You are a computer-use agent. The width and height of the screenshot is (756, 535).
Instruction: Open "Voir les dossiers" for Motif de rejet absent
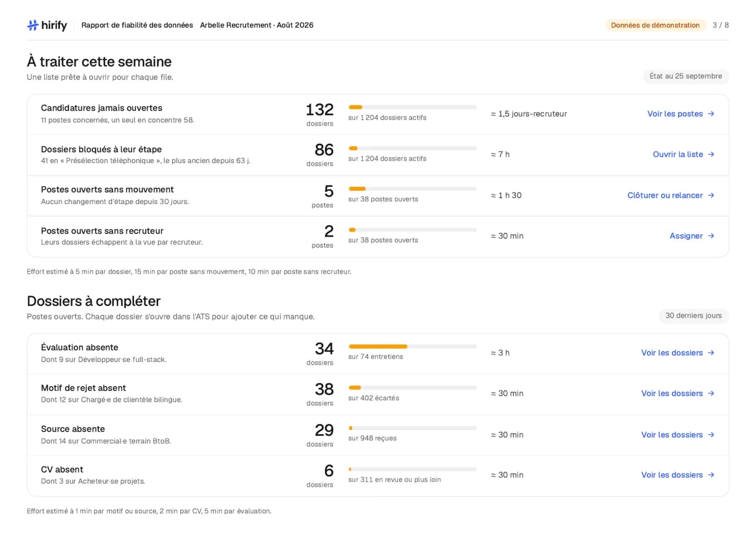(x=678, y=394)
